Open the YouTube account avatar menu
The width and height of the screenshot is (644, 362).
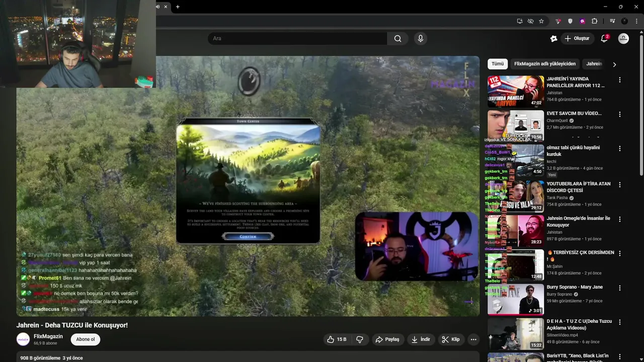623,38
